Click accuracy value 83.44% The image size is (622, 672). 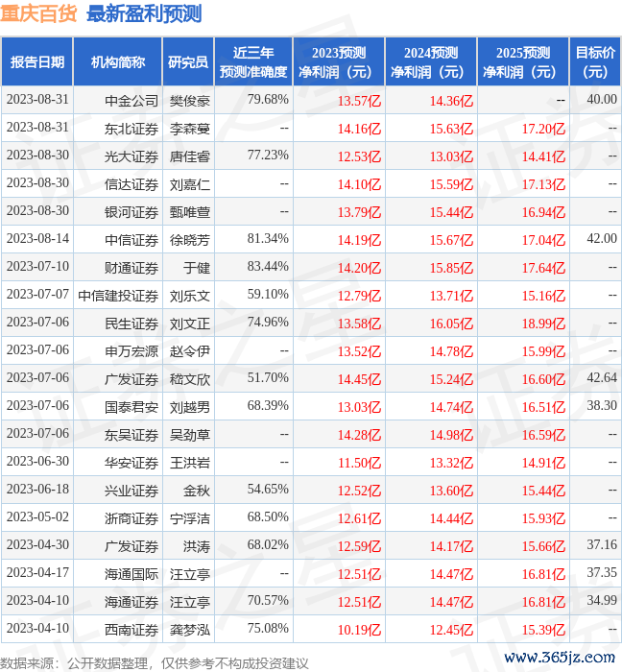click(x=268, y=267)
